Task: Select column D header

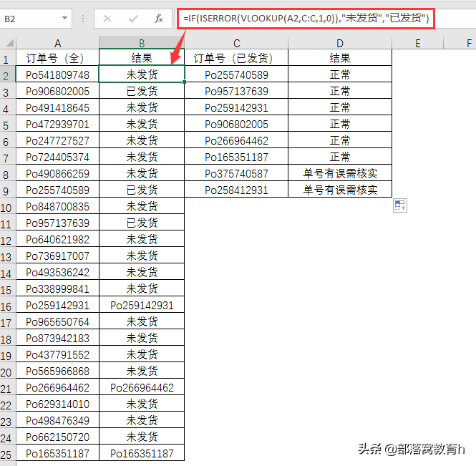Action: tap(340, 43)
